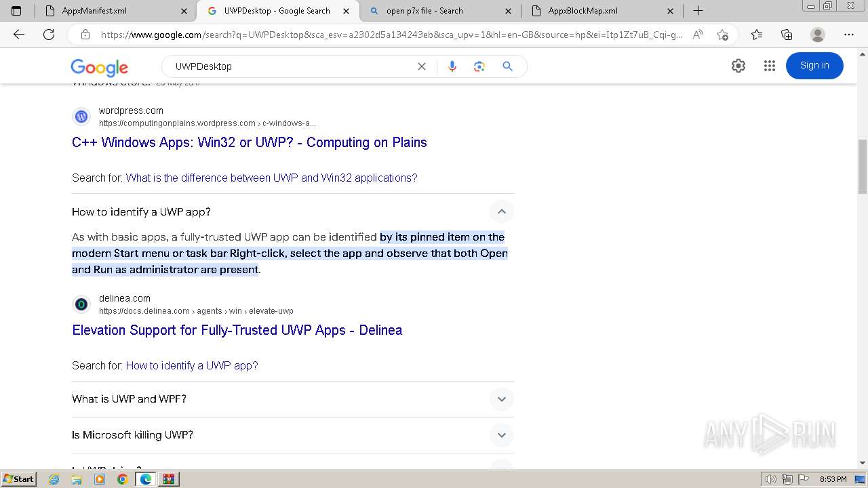
Task: Open Edge from the taskbar
Action: [145, 479]
